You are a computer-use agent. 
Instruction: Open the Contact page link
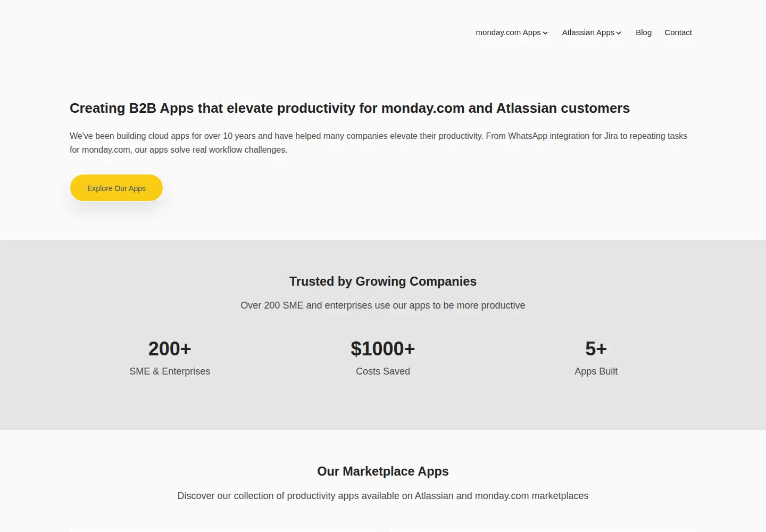pos(678,32)
